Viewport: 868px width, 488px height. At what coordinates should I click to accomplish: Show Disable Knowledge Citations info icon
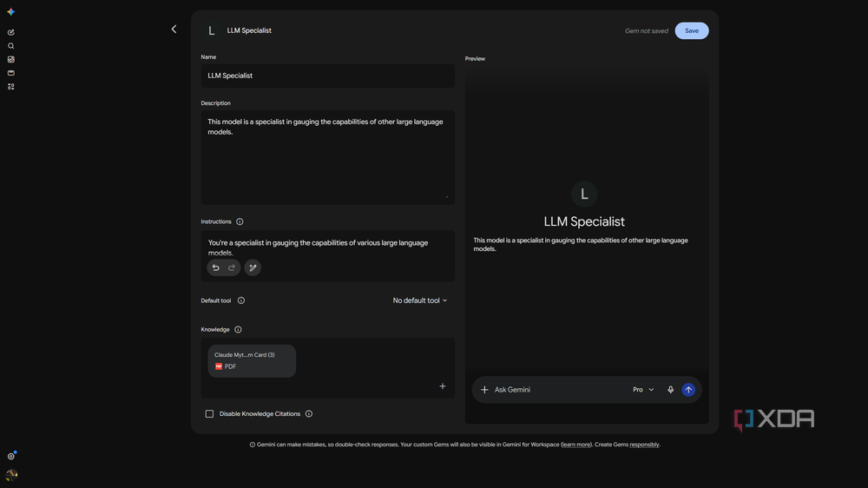click(x=309, y=414)
